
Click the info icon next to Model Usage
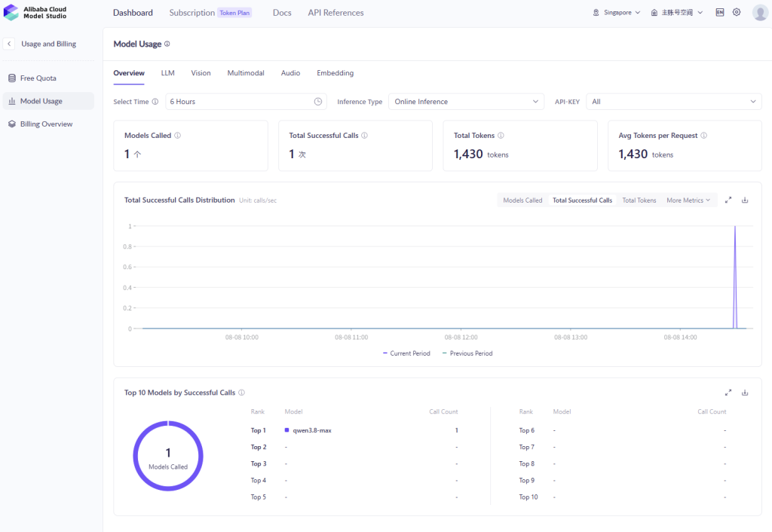[167, 44]
